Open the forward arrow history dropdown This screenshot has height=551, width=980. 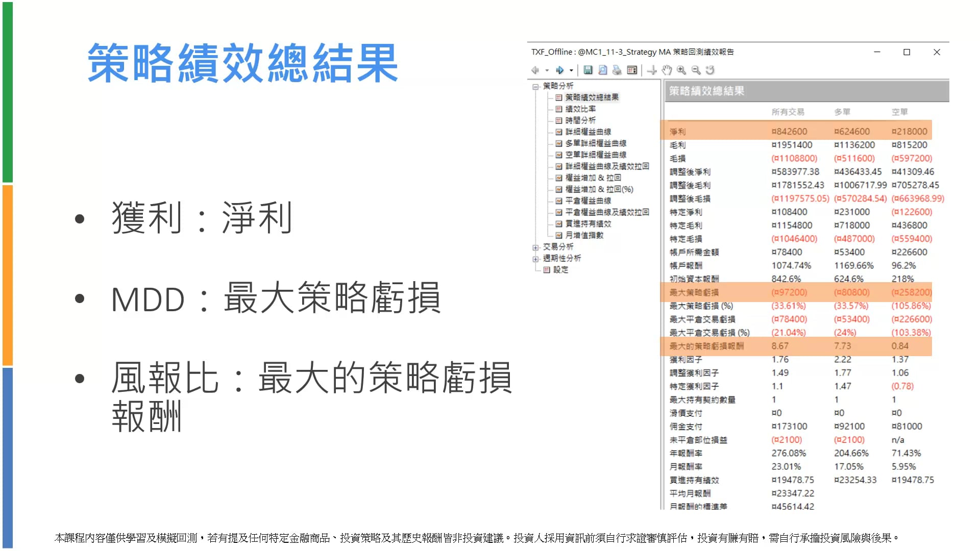[x=571, y=70]
